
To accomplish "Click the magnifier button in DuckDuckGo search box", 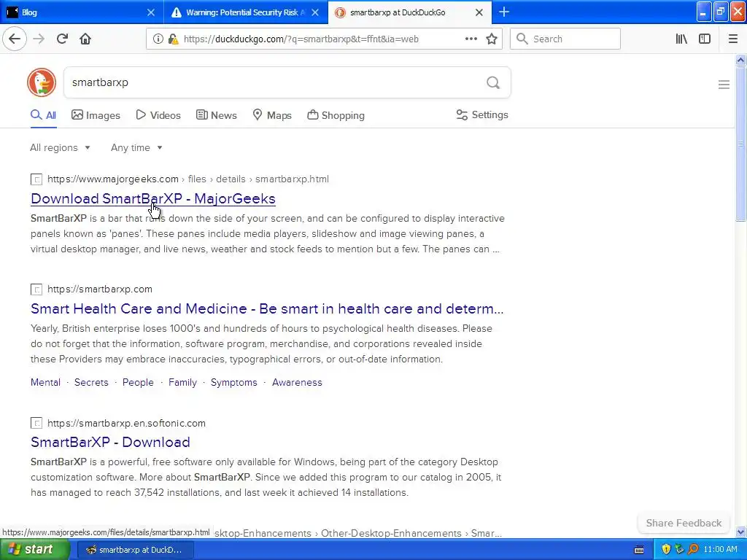I will tap(493, 83).
